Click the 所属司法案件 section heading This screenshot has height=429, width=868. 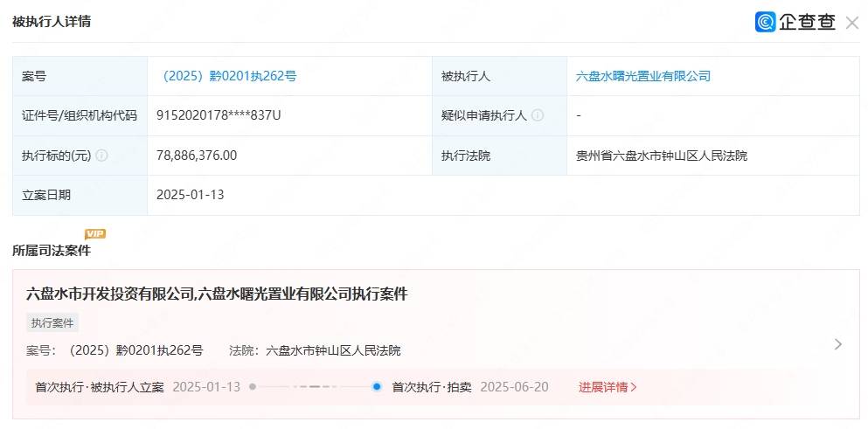click(x=52, y=251)
